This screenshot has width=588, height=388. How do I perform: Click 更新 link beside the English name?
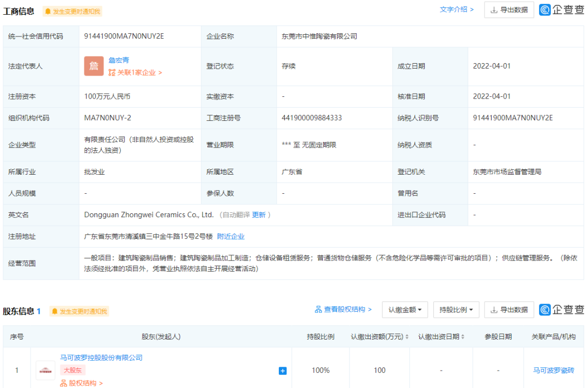pos(259,215)
